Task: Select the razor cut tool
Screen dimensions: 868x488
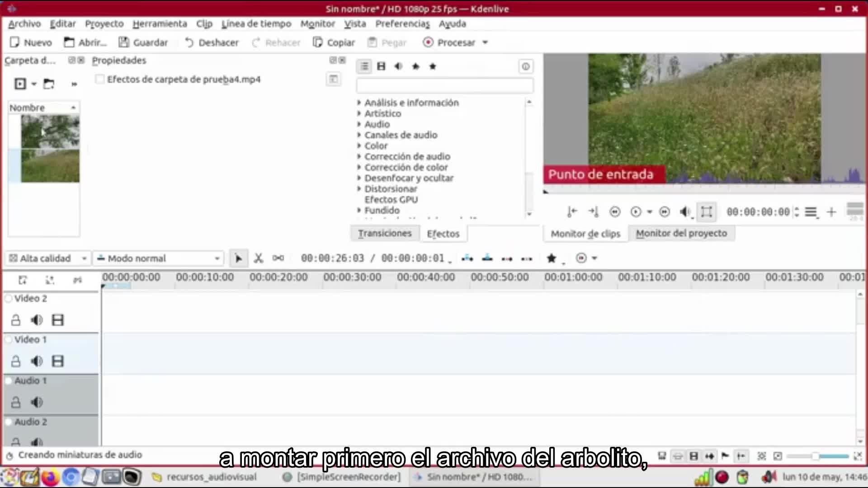Action: 258,258
